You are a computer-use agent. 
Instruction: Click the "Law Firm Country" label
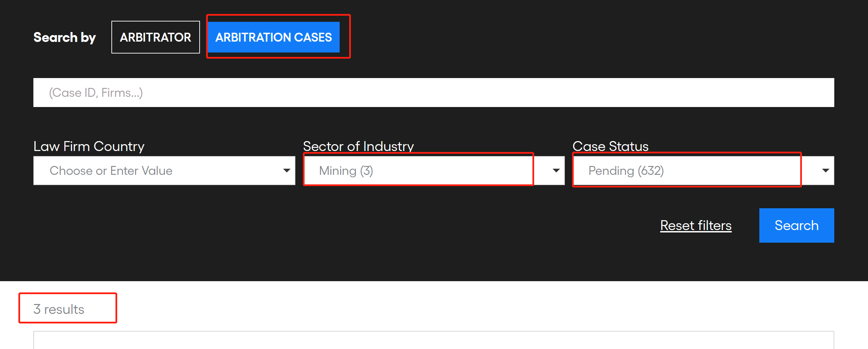[89, 146]
